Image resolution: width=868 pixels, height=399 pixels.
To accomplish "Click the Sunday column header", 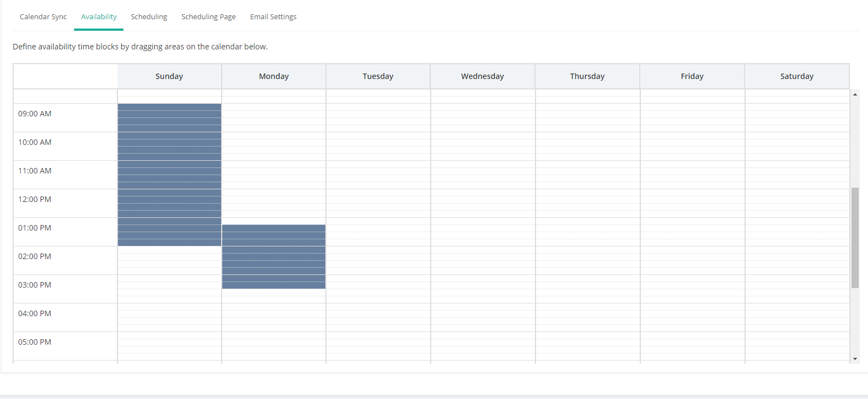I will click(169, 76).
